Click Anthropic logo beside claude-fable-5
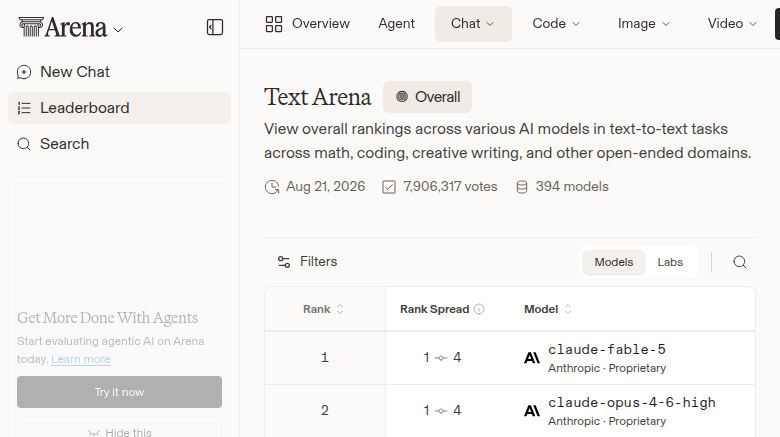Image resolution: width=780 pixels, height=437 pixels. [532, 358]
